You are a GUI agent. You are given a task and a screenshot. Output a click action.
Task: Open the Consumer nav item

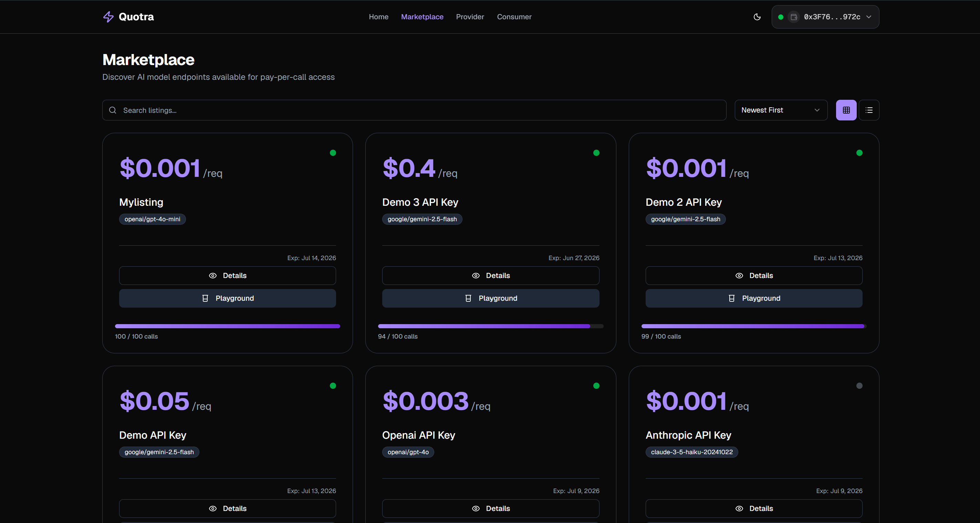pos(514,17)
